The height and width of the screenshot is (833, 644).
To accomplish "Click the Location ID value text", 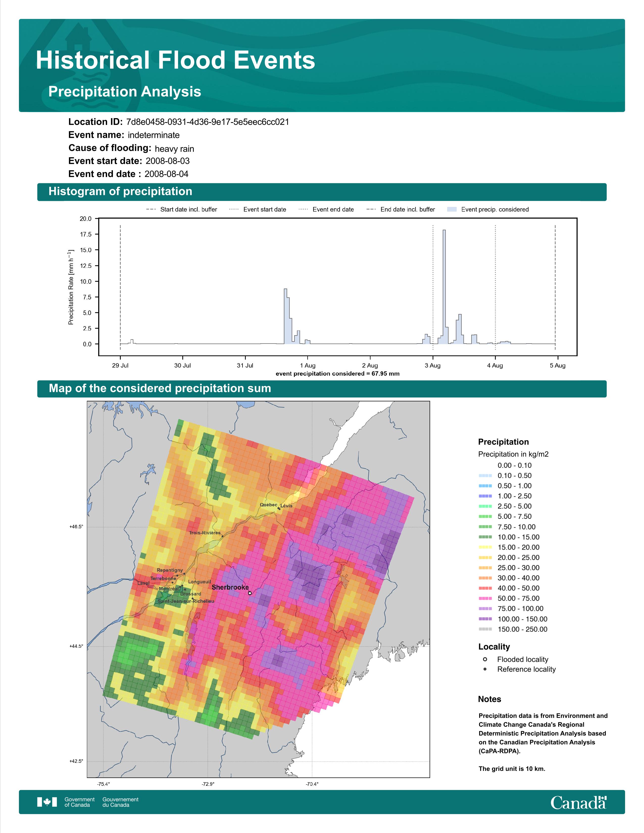I will (208, 122).
